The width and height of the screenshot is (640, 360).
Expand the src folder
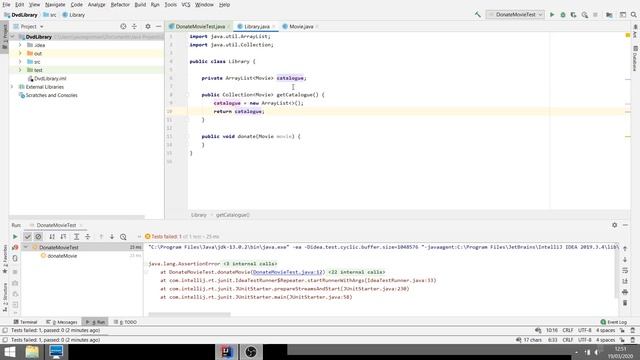(20, 62)
